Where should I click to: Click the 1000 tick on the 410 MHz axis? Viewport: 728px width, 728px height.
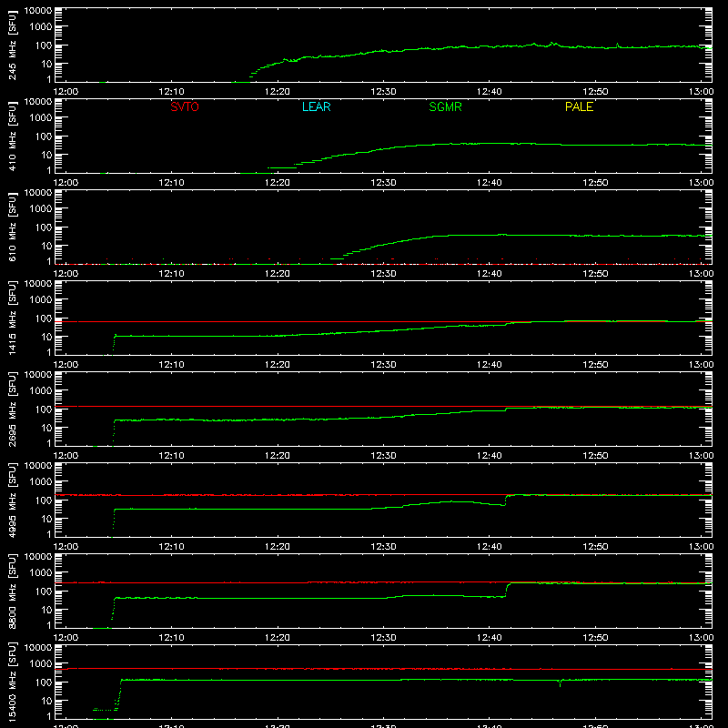[41, 118]
